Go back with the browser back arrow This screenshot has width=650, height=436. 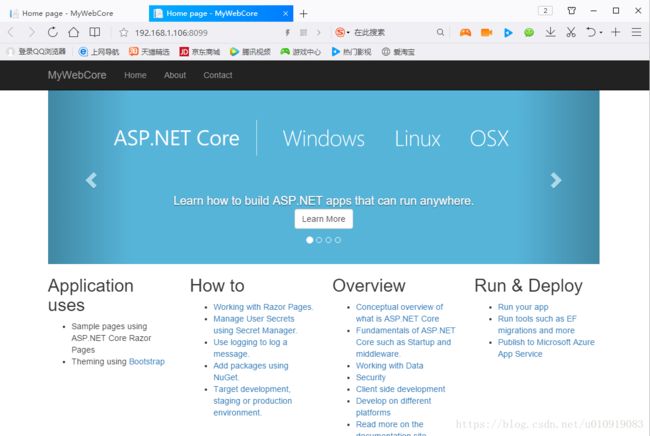[x=11, y=32]
